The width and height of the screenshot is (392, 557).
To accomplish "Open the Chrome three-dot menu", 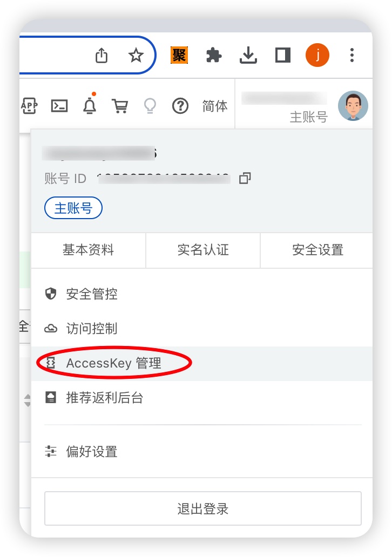I will tap(352, 56).
